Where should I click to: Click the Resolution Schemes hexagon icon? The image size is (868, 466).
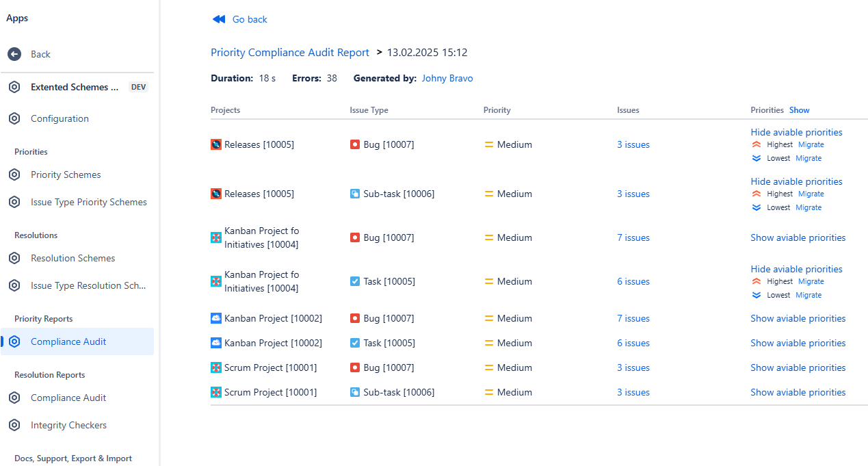14,258
